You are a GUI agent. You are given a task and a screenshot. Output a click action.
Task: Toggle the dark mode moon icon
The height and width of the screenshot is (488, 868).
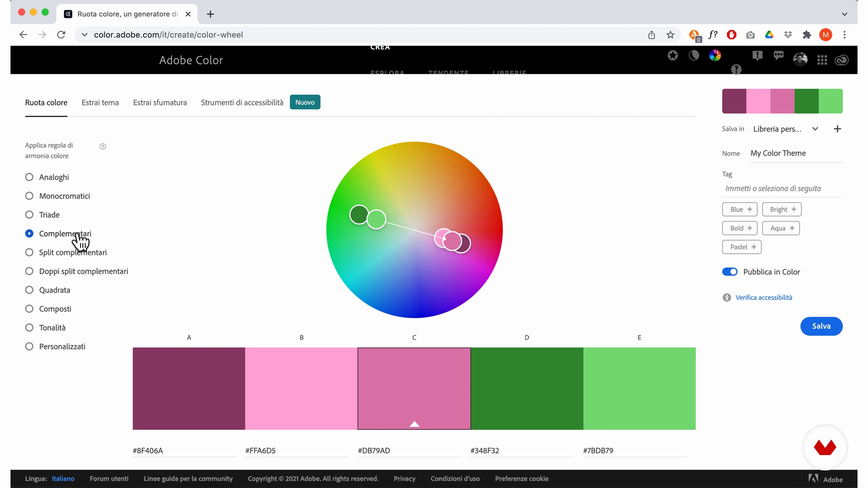point(694,55)
